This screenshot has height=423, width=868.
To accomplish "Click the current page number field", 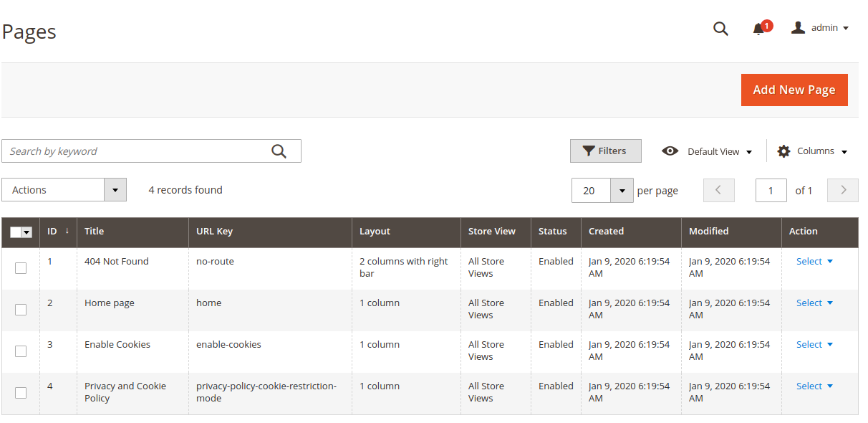I will (771, 190).
